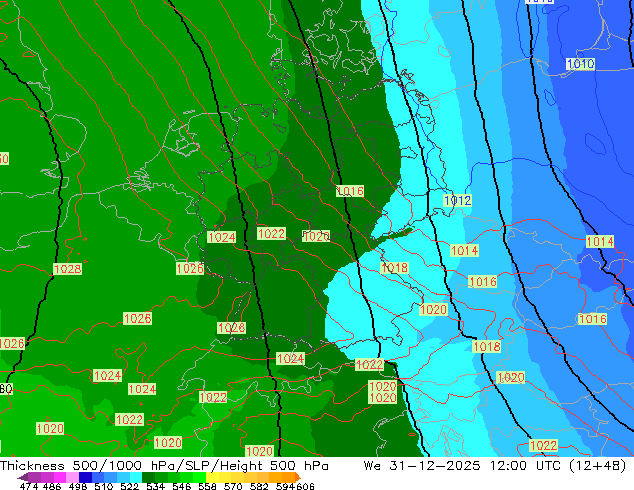This screenshot has height=490, width=634.
Task: Click the 570 legend value
Action: (x=231, y=486)
